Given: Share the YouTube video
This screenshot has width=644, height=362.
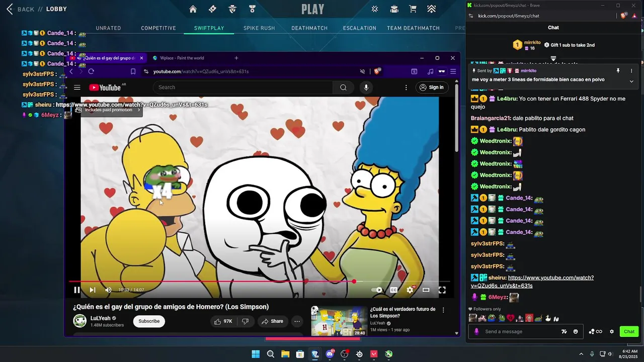Looking at the screenshot, I should (x=272, y=321).
